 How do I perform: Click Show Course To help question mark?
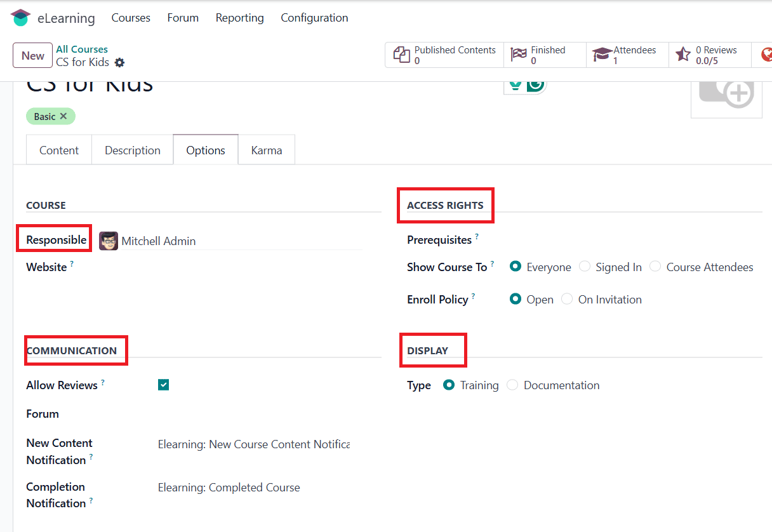(x=492, y=263)
